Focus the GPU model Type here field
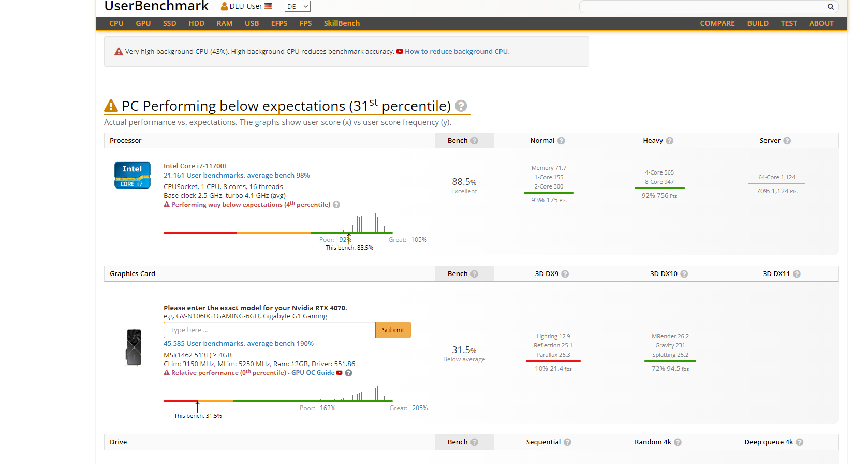The image size is (868, 464). click(269, 330)
